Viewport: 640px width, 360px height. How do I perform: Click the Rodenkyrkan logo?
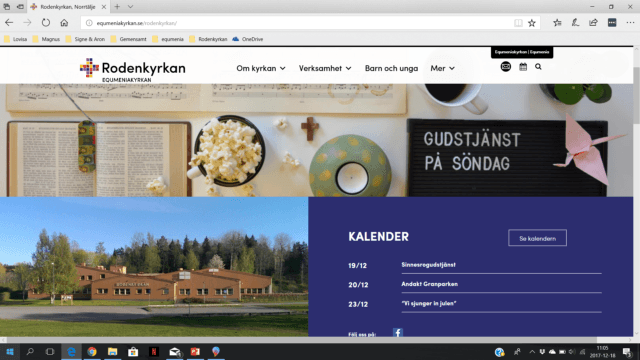[133, 69]
